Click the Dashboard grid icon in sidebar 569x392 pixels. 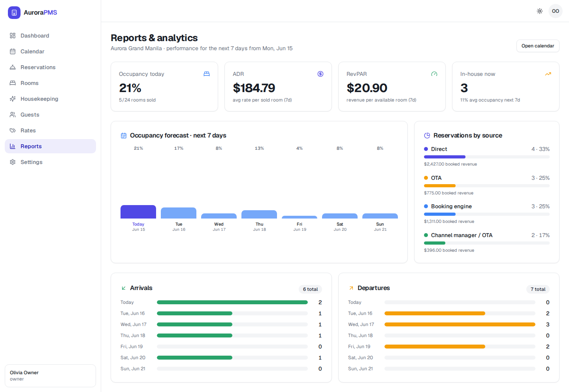13,36
